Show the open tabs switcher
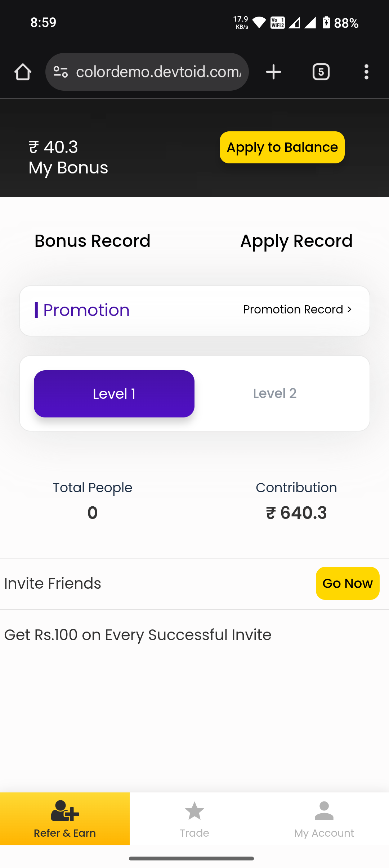This screenshot has height=868, width=389. [321, 72]
